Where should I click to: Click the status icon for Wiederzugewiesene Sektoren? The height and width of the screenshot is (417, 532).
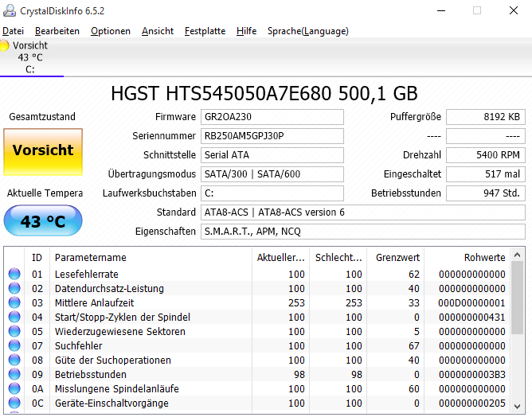coord(14,331)
